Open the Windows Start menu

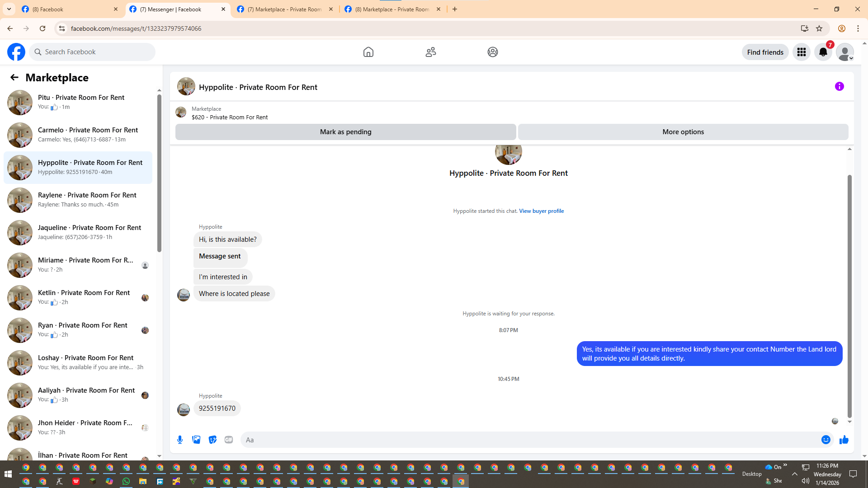8,474
